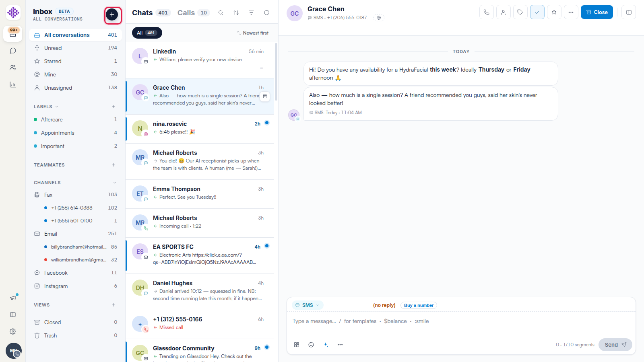The height and width of the screenshot is (362, 644).
Task: Open the Facebook channel
Action: [75, 273]
